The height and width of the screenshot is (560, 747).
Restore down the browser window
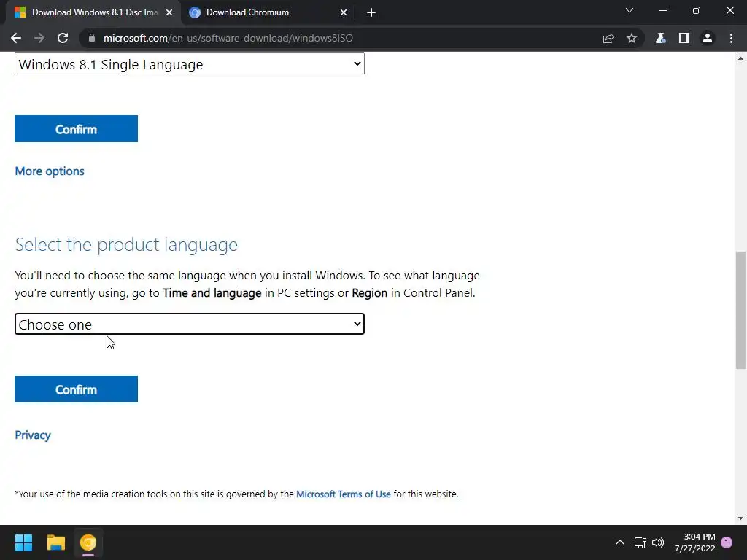pos(697,10)
